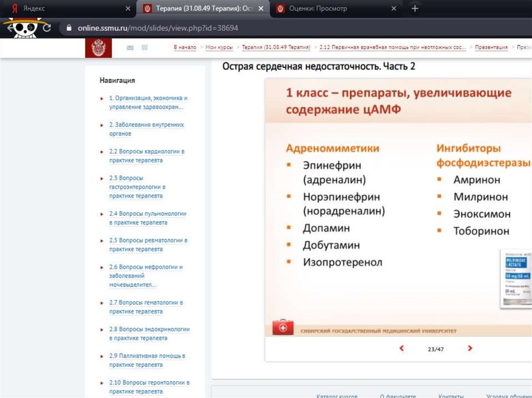This screenshot has width=532, height=398.
Task: Open Презентация breadcrumb link
Action: coord(491,47)
